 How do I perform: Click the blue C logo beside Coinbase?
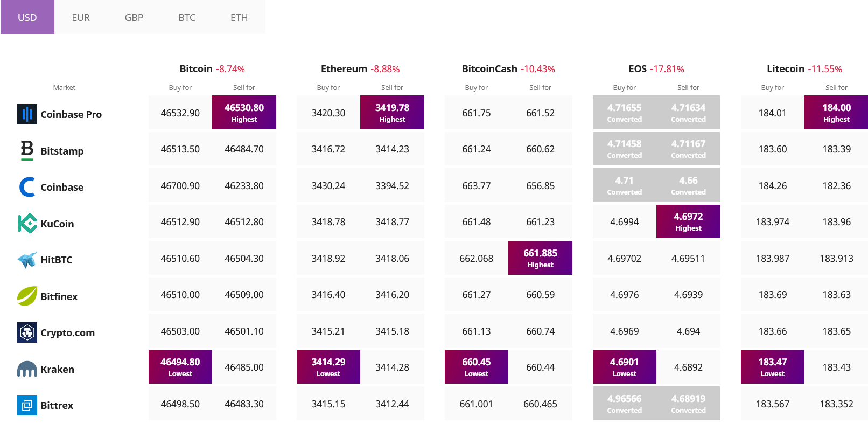click(x=27, y=187)
